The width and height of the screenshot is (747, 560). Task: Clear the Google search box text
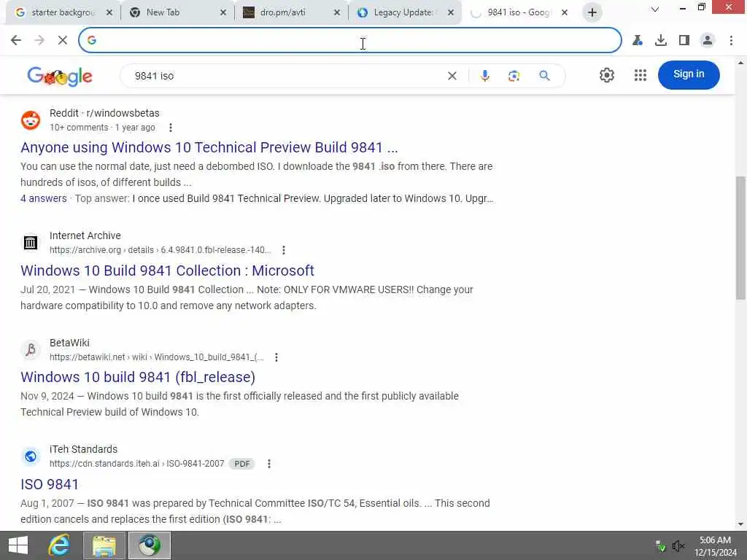452,76
